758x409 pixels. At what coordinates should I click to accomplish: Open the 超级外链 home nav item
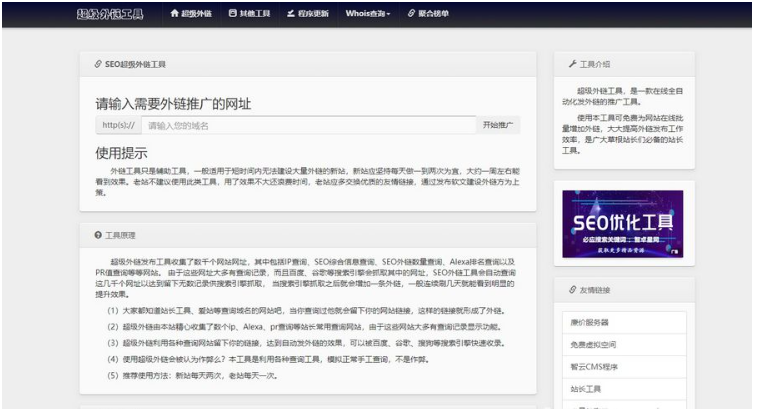(198, 14)
